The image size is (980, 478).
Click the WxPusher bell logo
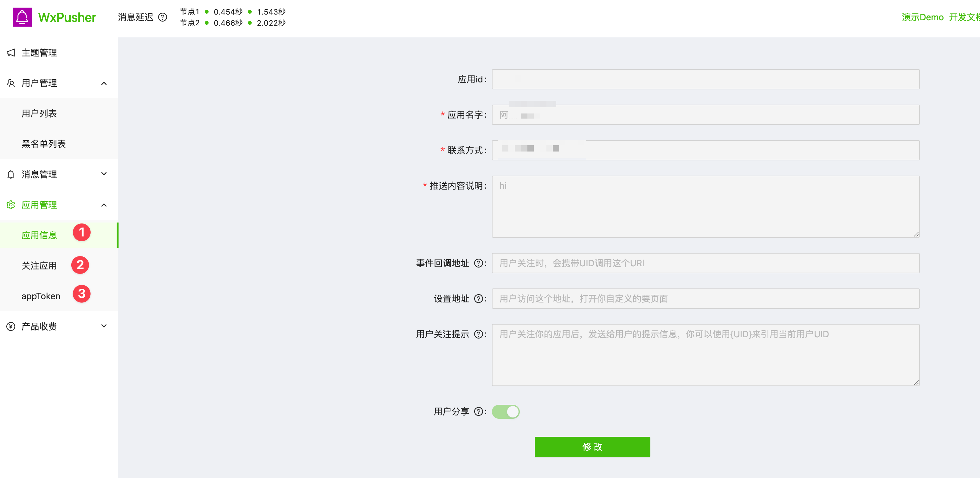[22, 17]
